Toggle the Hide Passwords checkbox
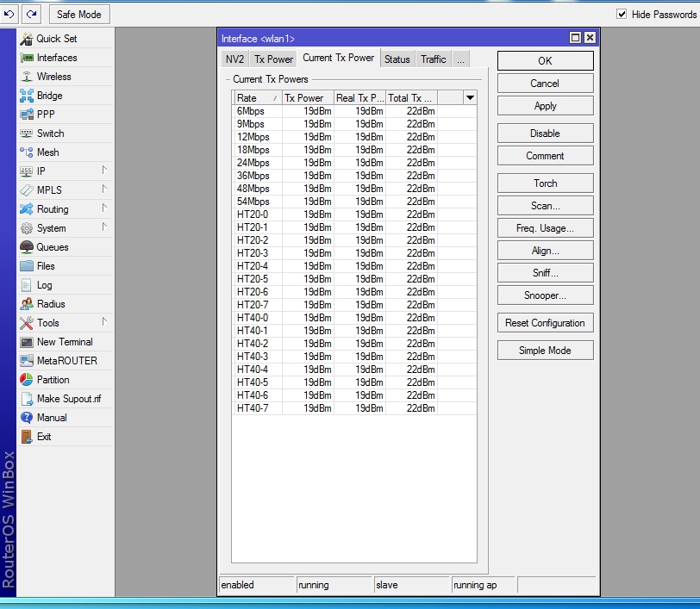The image size is (700, 609). point(622,15)
